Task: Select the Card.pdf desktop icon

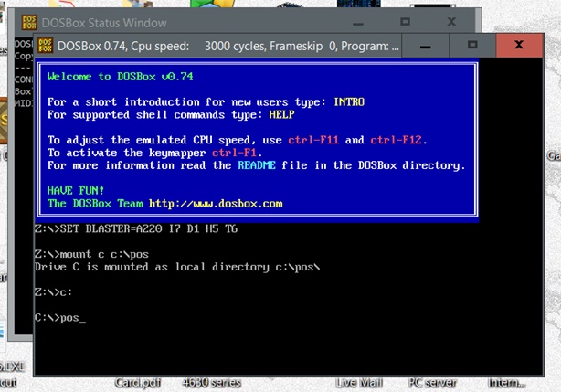Action: (x=138, y=382)
